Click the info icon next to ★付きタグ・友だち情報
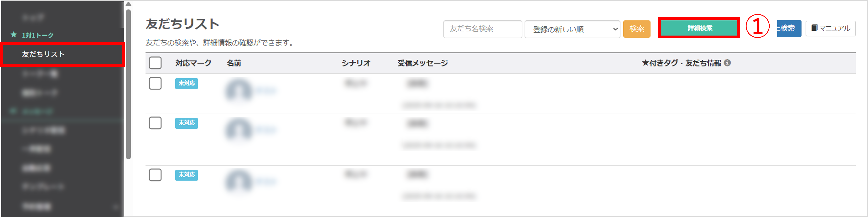The image size is (868, 217). 727,63
